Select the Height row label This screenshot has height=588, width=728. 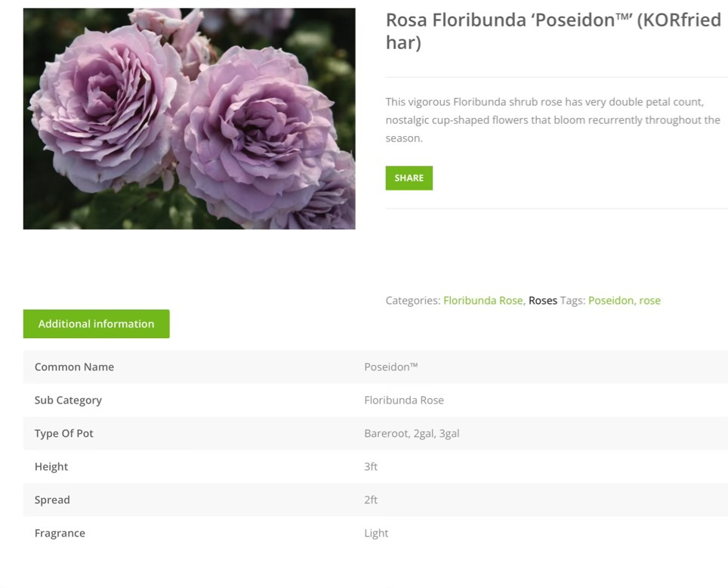coord(51,466)
